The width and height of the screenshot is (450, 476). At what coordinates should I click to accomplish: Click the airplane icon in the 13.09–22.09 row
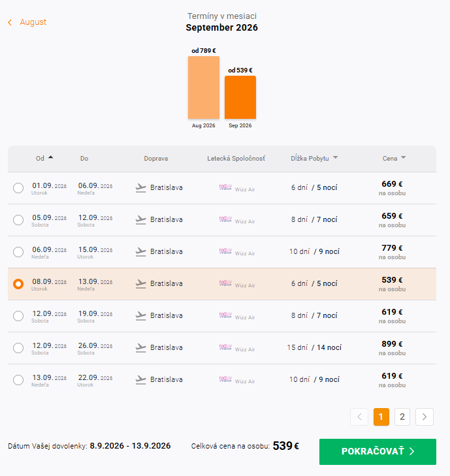click(x=140, y=380)
